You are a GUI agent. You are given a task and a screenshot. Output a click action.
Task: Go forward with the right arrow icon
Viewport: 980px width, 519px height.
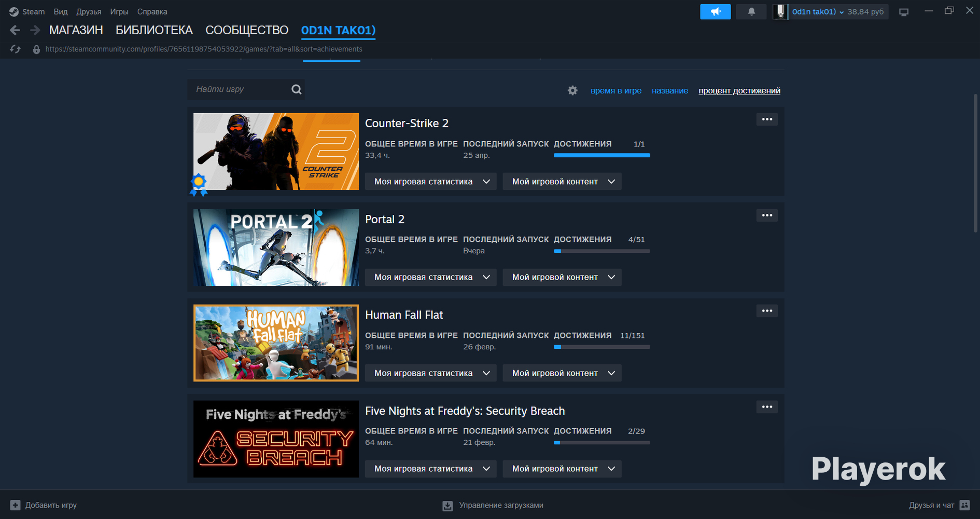click(35, 30)
